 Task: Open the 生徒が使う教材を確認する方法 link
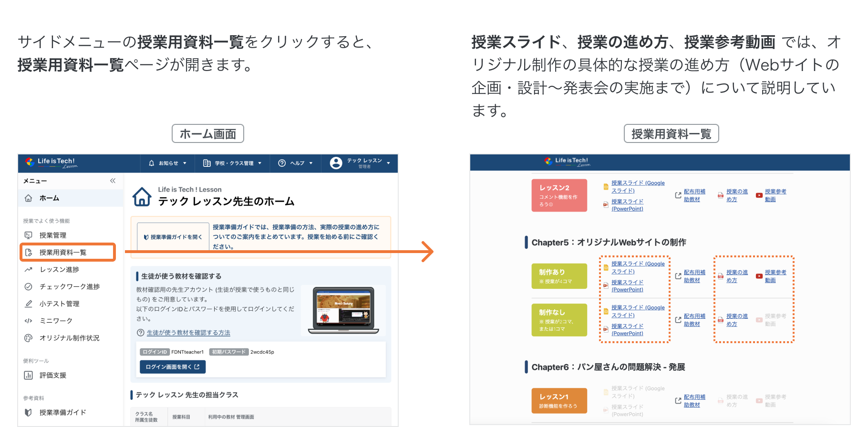188,333
